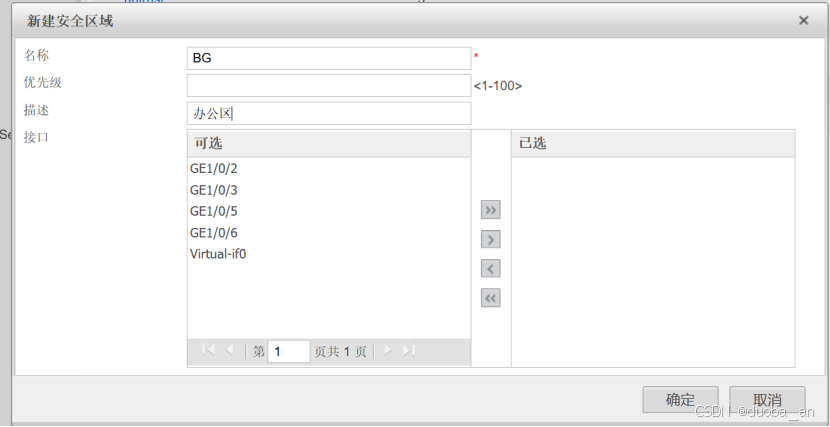
Task: Click the 可选 list header
Action: click(x=329, y=143)
